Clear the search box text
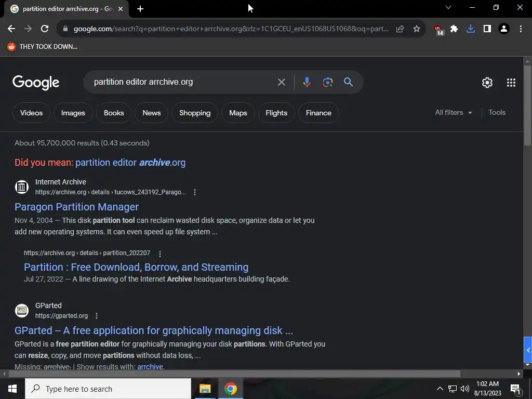The image size is (532, 399). [x=281, y=82]
